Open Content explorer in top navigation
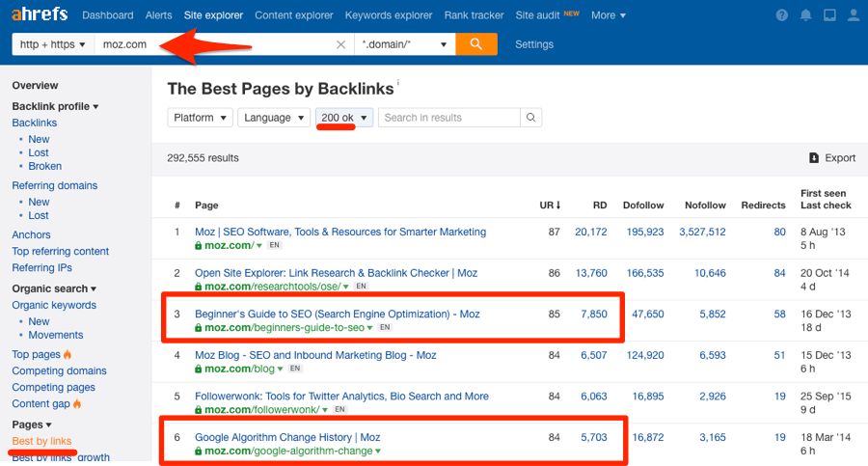Image resolution: width=868 pixels, height=466 pixels. [294, 15]
